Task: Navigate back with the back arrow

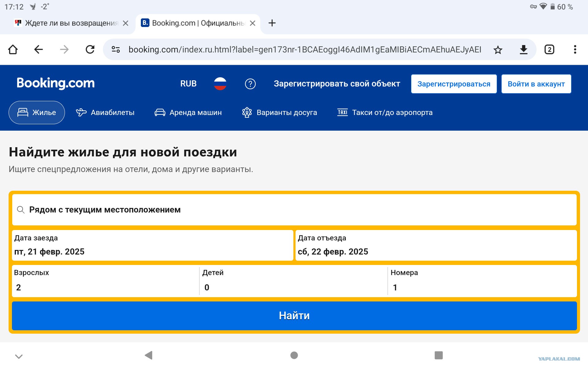Action: [x=39, y=49]
